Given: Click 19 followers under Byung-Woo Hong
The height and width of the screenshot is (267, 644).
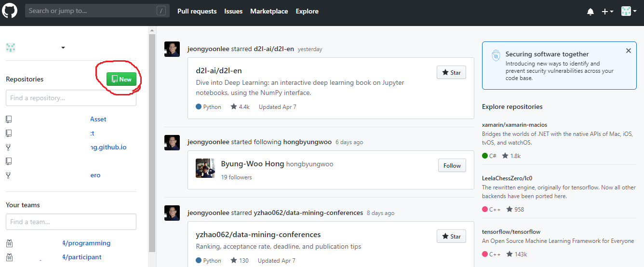Looking at the screenshot, I should point(236,177).
